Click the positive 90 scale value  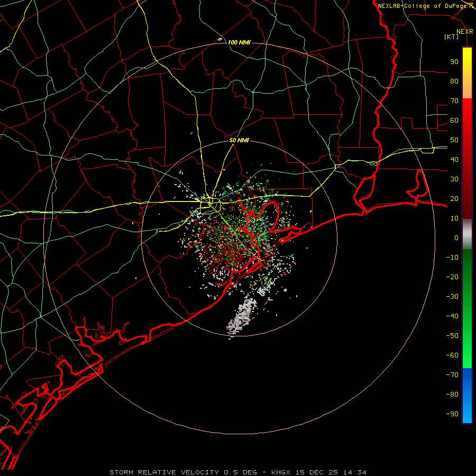[454, 62]
